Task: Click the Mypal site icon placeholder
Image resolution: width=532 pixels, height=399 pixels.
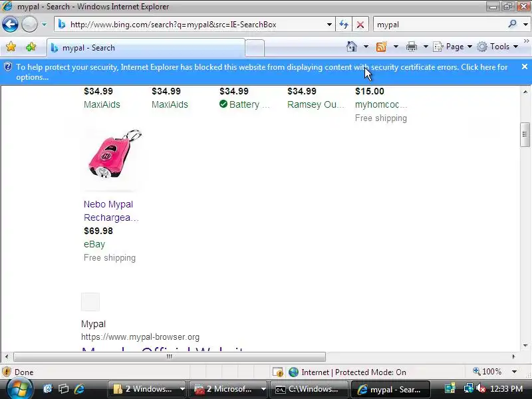Action: tap(90, 302)
